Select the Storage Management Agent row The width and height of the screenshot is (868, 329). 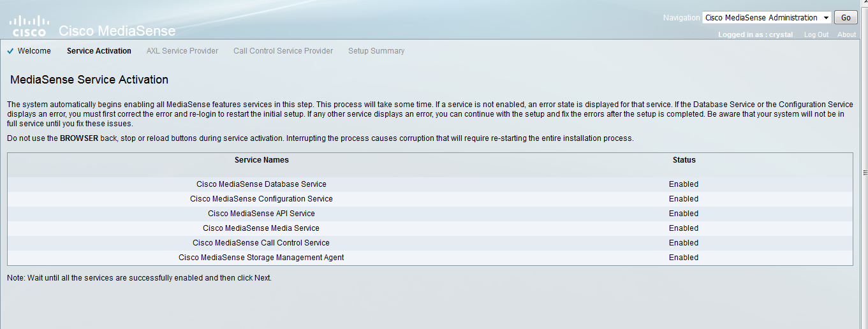[x=261, y=258]
